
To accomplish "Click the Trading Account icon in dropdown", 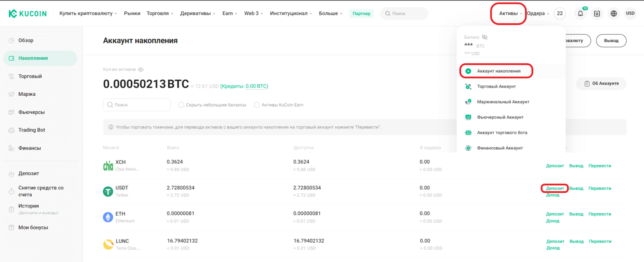I will tap(468, 86).
